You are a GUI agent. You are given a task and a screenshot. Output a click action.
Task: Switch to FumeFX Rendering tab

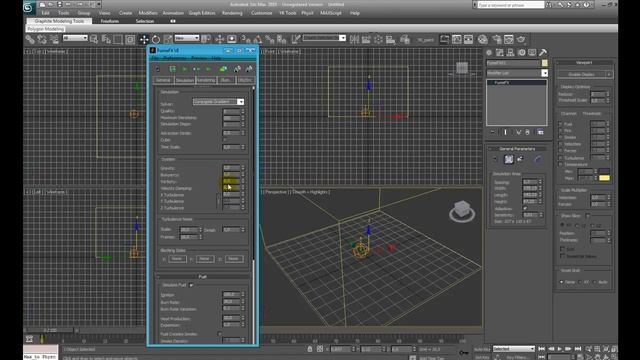[x=206, y=80]
